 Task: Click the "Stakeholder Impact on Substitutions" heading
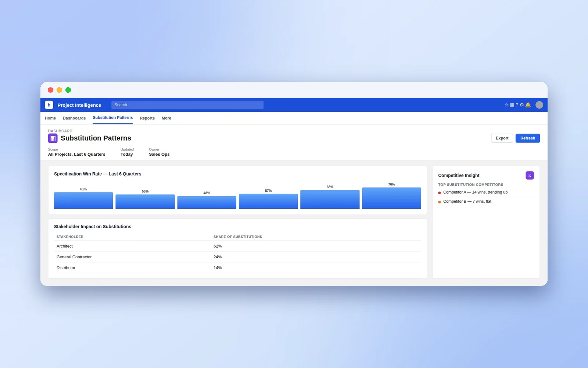point(93,227)
